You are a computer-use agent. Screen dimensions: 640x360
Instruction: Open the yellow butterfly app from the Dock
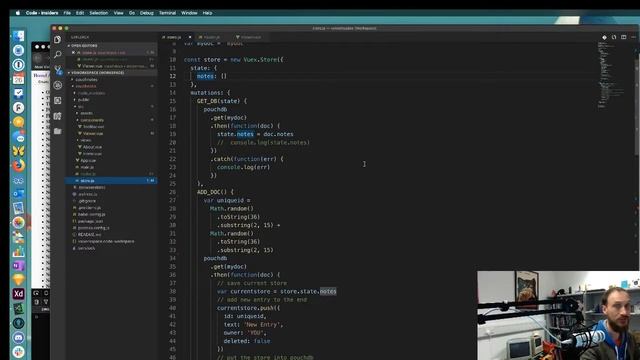[18, 151]
